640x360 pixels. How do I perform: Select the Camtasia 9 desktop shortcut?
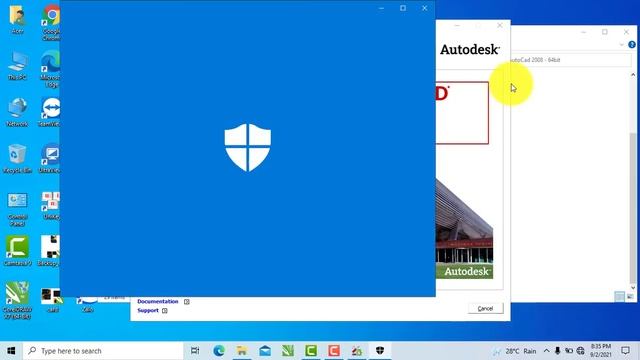click(x=17, y=251)
